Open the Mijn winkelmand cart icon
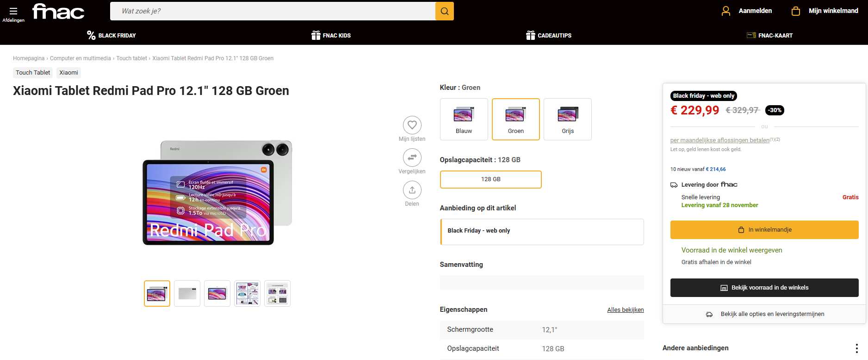This screenshot has width=868, height=360. pyautogui.click(x=795, y=11)
